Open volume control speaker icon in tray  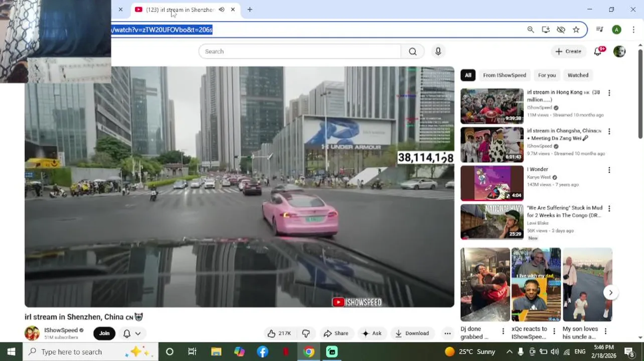[554, 351]
